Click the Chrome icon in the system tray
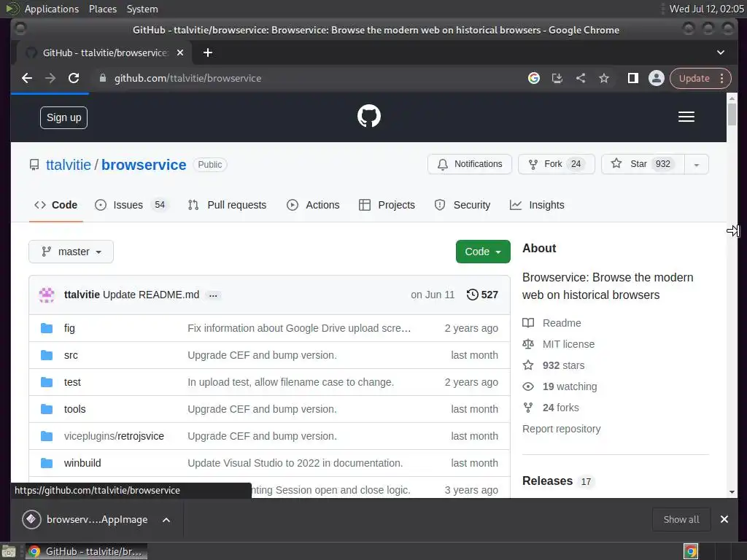 click(x=691, y=551)
